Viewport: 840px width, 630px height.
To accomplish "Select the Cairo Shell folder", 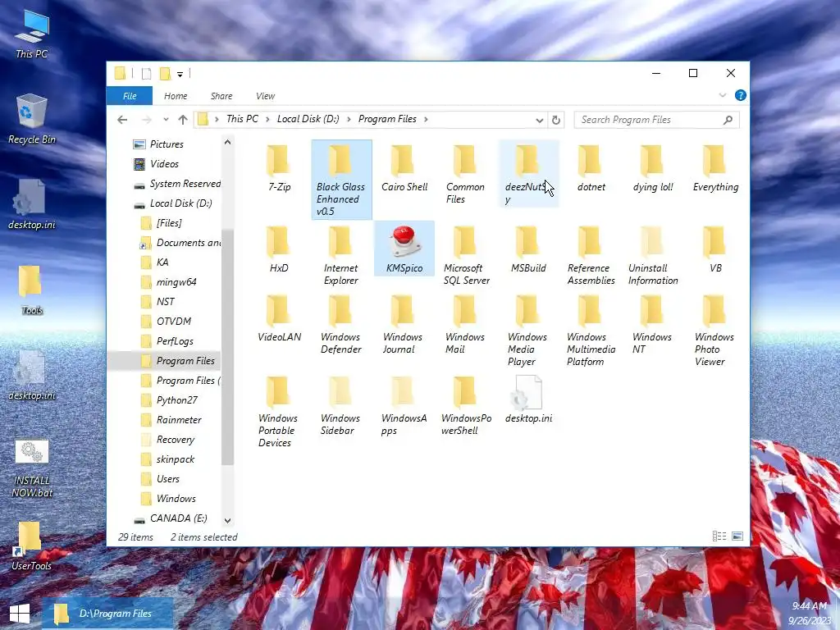I will [x=404, y=168].
